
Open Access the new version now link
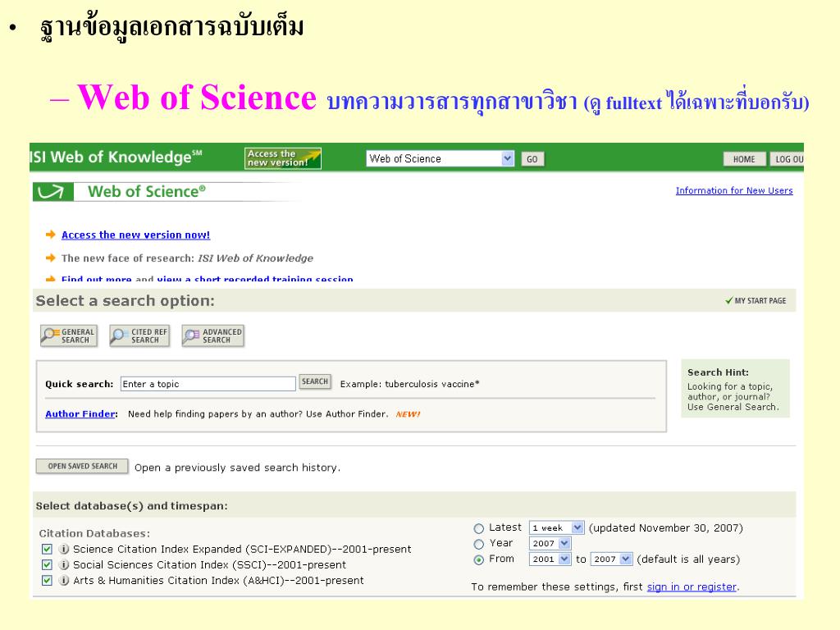click(135, 235)
